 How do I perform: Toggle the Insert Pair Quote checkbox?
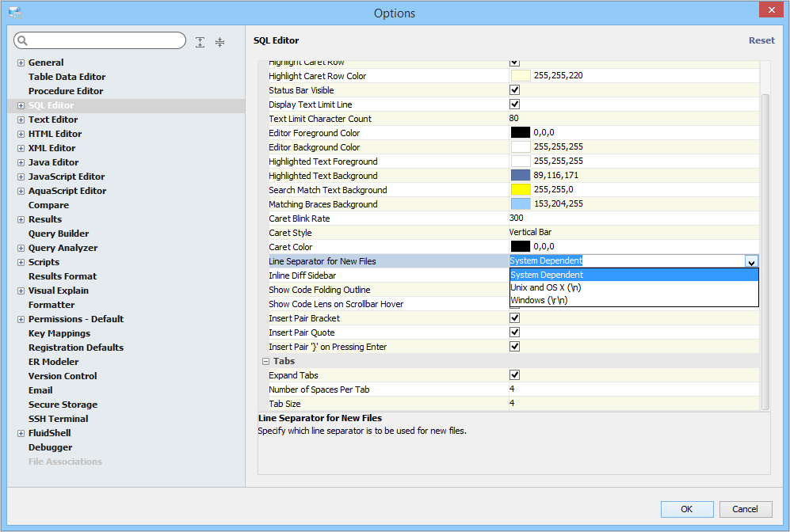pyautogui.click(x=514, y=332)
